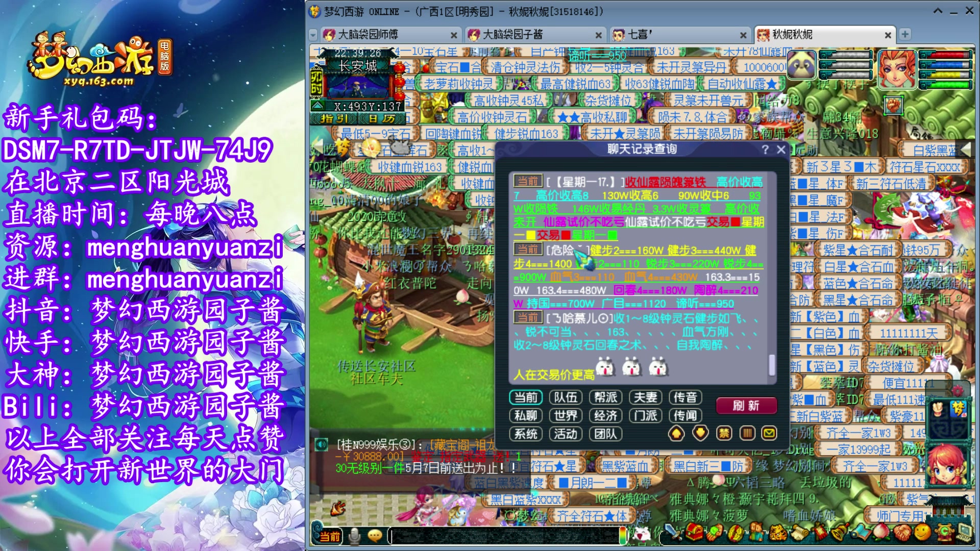This screenshot has width=980, height=551.
Task: Switch to the 七喜' tab
Action: click(x=679, y=35)
